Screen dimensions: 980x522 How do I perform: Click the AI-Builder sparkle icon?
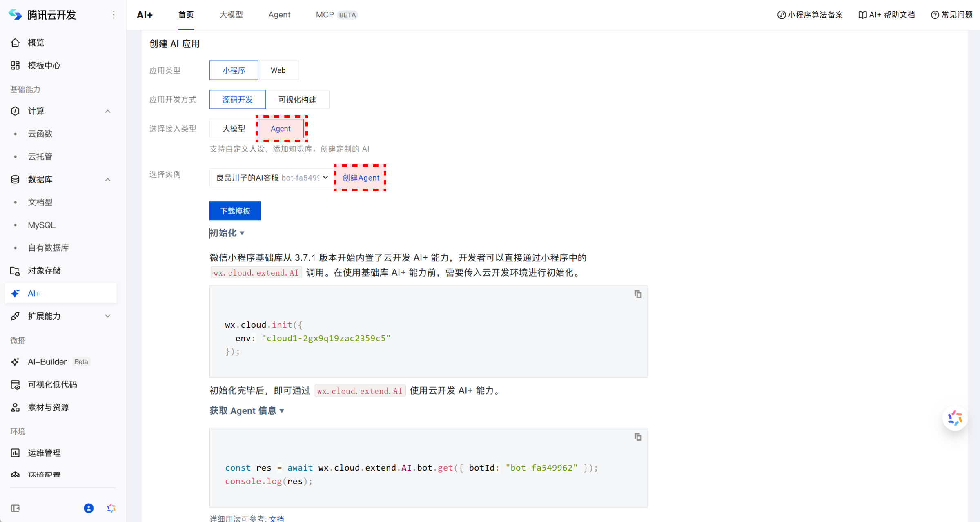click(15, 362)
